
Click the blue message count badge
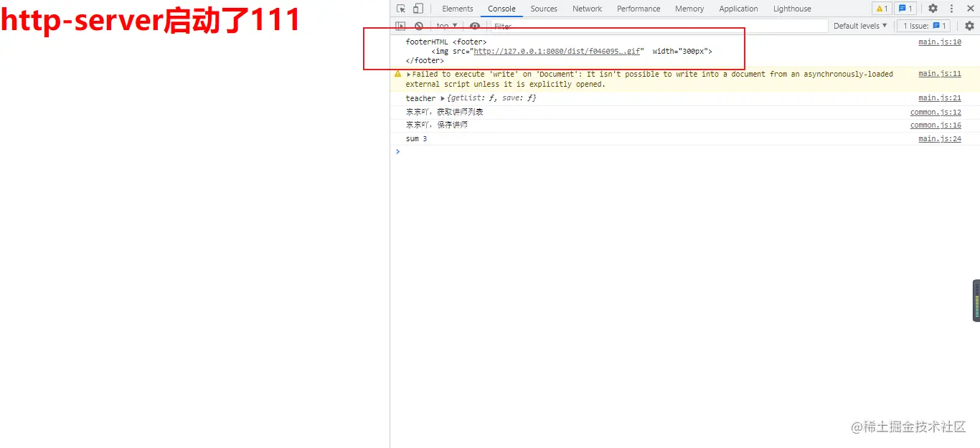pyautogui.click(x=905, y=9)
